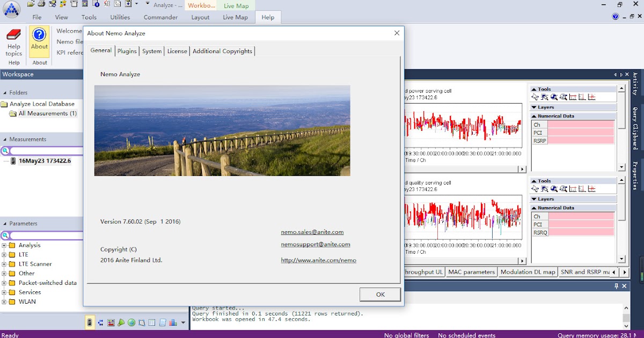This screenshot has width=644, height=338.
Task: Click the document page icon in workspace bottom toolbar
Action: click(x=163, y=323)
